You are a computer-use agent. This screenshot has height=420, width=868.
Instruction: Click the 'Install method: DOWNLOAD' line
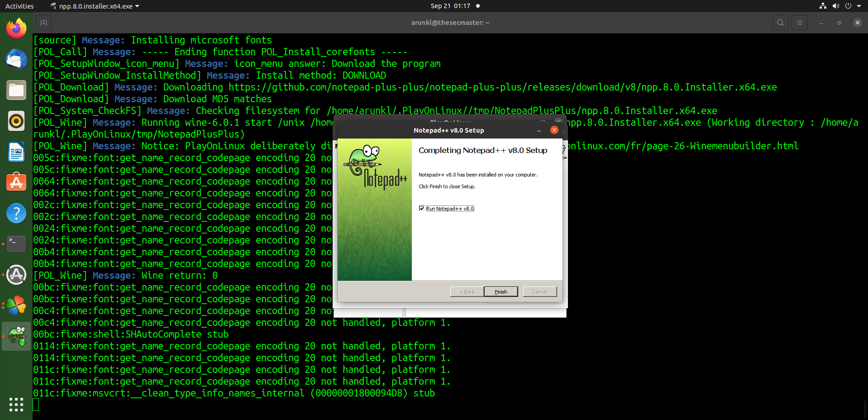(210, 76)
